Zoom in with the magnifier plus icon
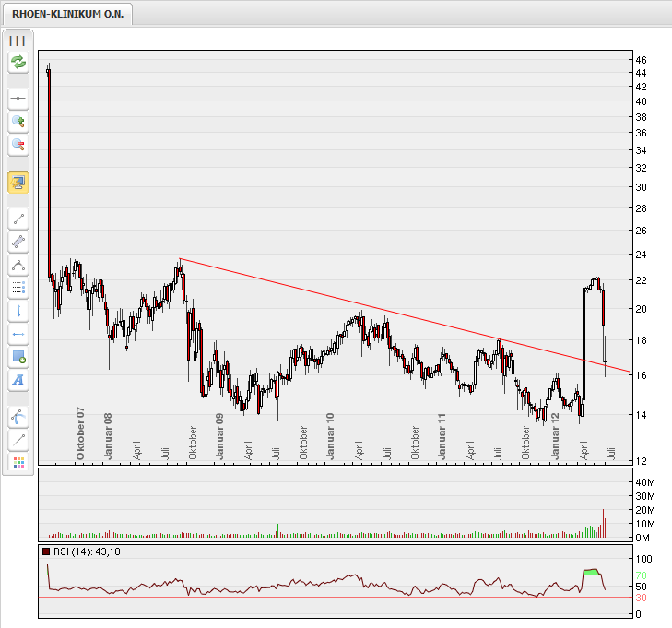This screenshot has width=672, height=628. [x=18, y=122]
